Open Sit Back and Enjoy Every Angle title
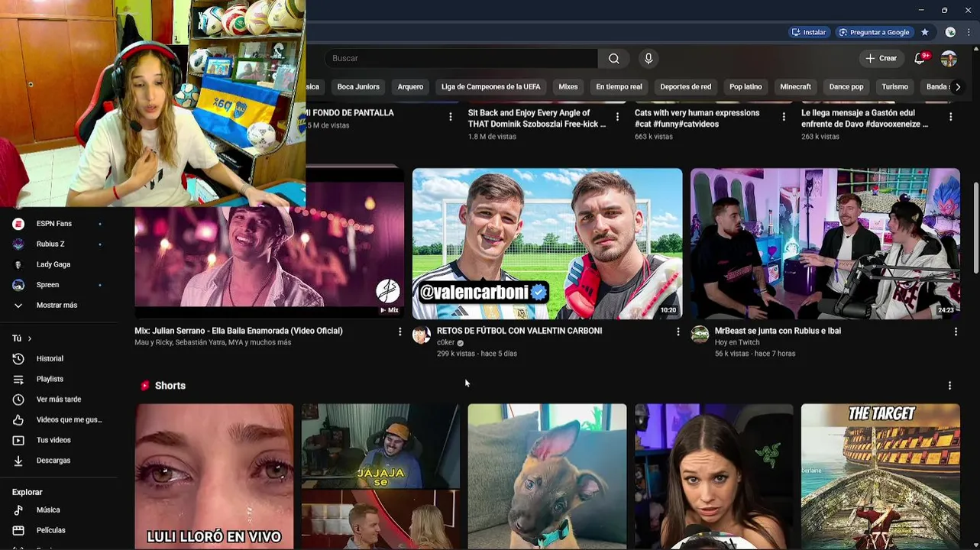980x550 pixels. (x=537, y=118)
